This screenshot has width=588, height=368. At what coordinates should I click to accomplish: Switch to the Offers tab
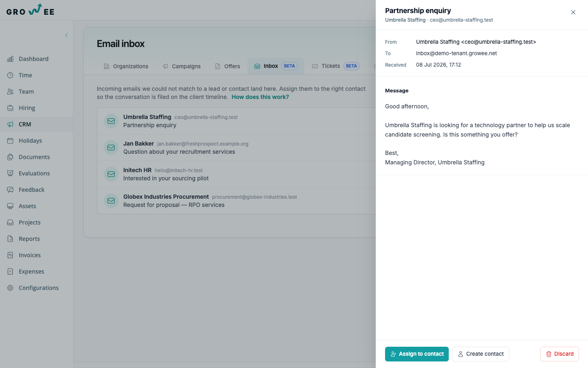click(x=227, y=66)
